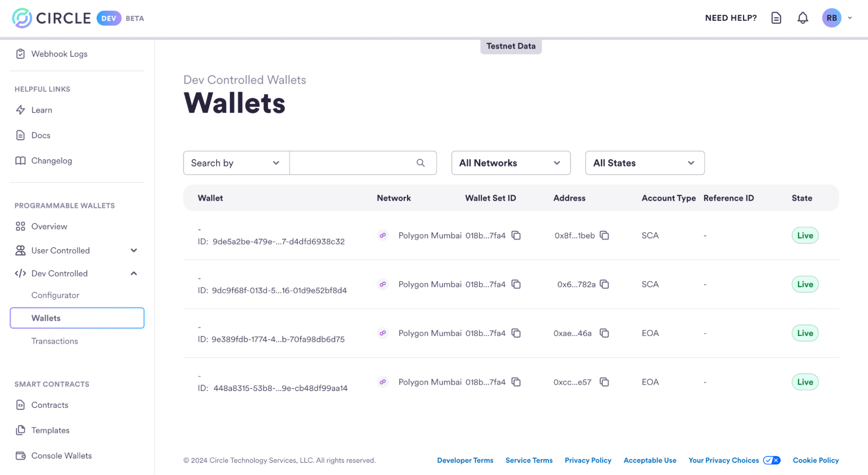Open wallet ID 9dc9f68f-013d-5...16-01d9e52bf8d4
Viewport: 868px width, 475px height.
coord(279,290)
